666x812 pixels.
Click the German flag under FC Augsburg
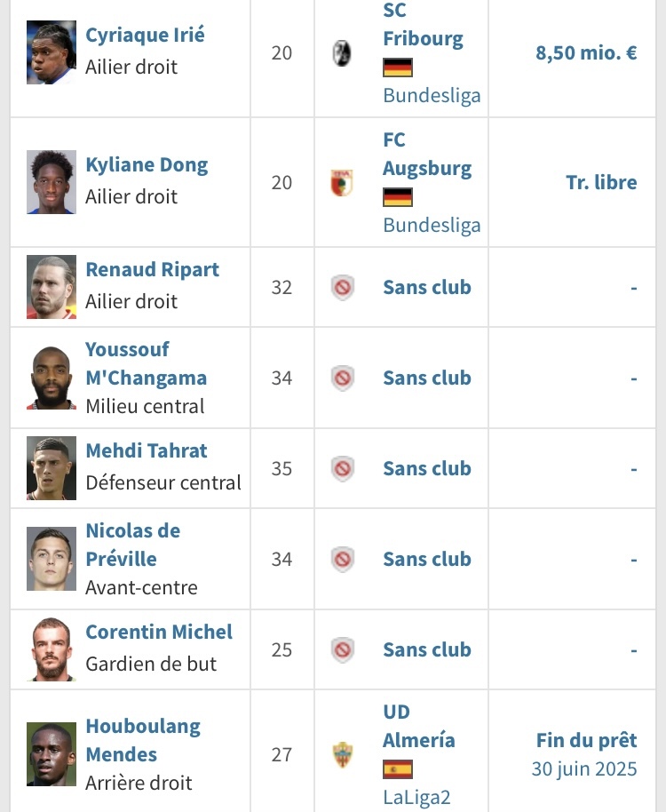pyautogui.click(x=398, y=197)
